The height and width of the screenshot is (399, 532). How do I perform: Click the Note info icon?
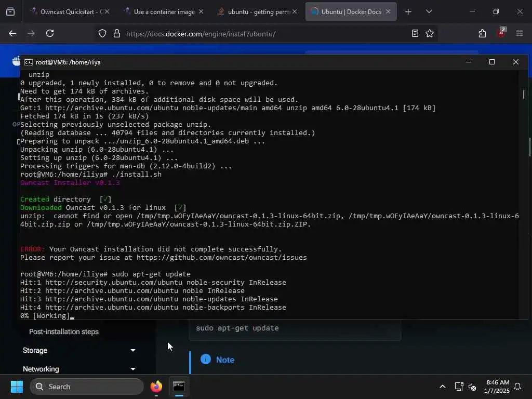click(206, 359)
